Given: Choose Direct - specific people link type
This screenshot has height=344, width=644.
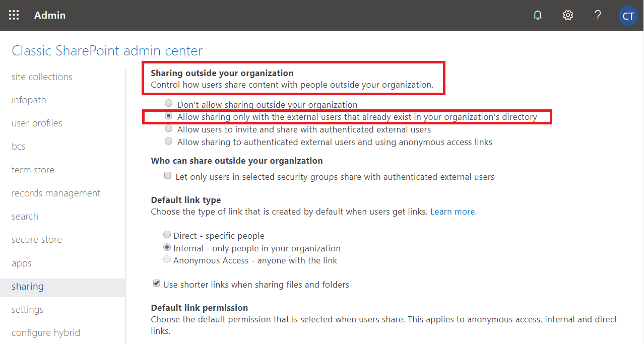Looking at the screenshot, I should coord(167,235).
